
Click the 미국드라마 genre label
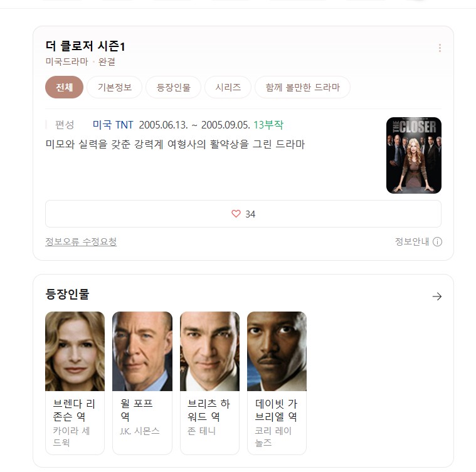coord(66,61)
